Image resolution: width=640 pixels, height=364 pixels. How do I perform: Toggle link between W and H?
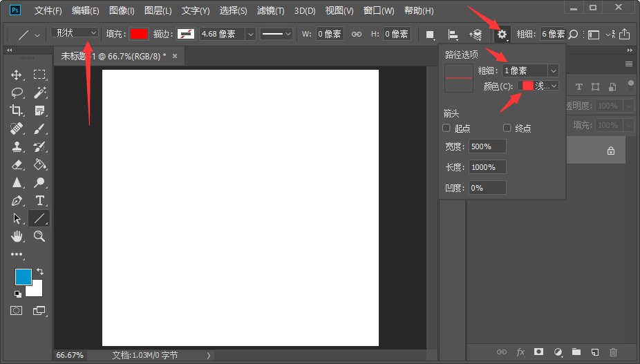pyautogui.click(x=357, y=35)
